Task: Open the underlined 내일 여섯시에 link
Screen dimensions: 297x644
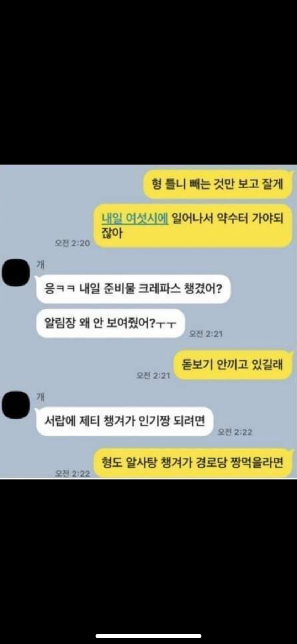Action: pyautogui.click(x=135, y=218)
